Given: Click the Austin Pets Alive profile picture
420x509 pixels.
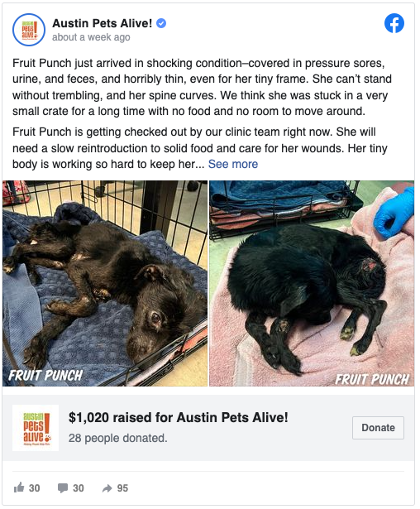Looking at the screenshot, I should click(x=29, y=30).
